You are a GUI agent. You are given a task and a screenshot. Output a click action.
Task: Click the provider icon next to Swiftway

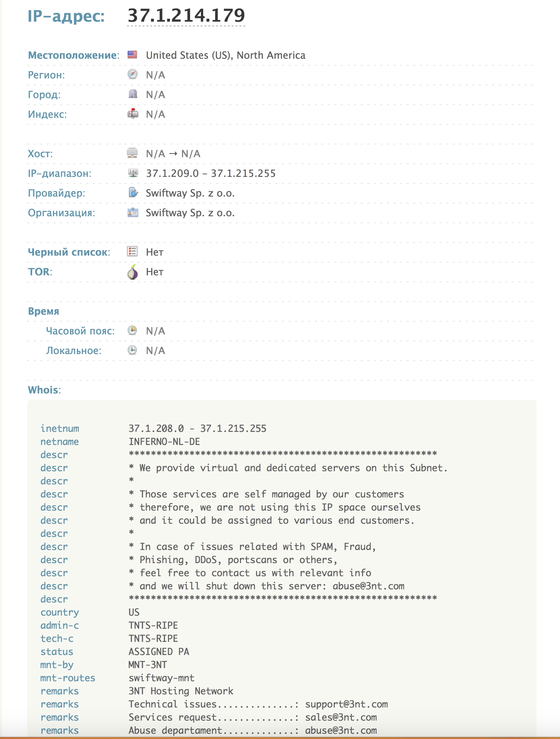pos(133,192)
